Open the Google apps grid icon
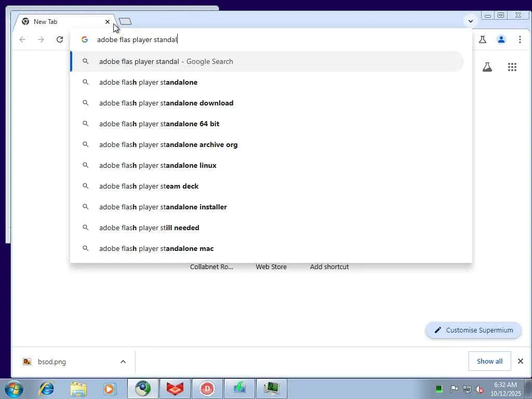Image resolution: width=532 pixels, height=399 pixels. (512, 67)
